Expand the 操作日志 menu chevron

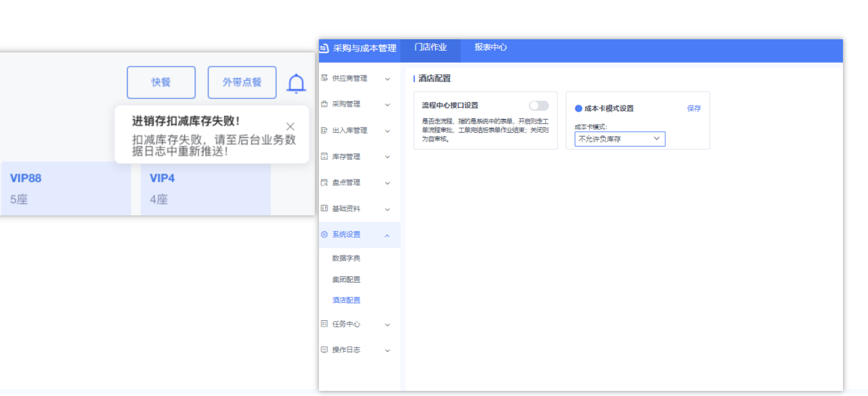(x=388, y=351)
